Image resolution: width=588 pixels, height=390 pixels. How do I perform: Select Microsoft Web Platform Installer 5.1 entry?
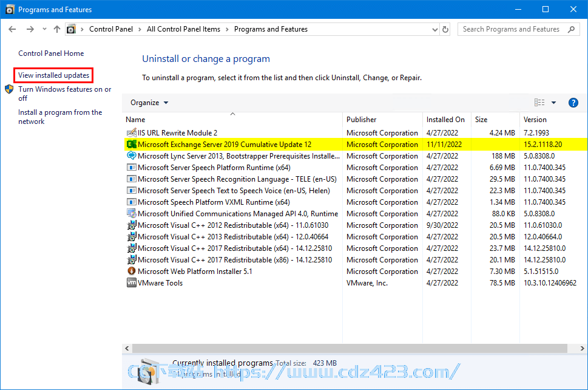(x=195, y=272)
